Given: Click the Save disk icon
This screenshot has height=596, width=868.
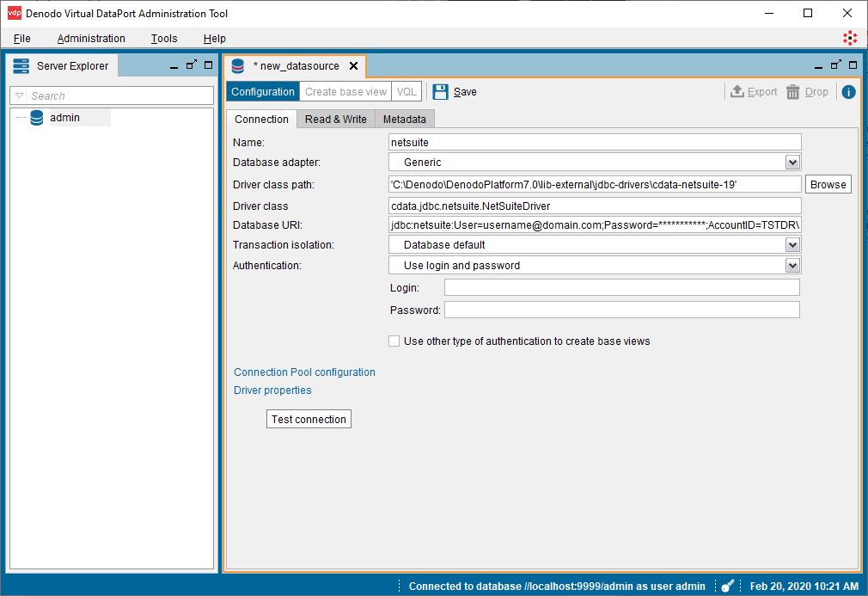Looking at the screenshot, I should 441,92.
